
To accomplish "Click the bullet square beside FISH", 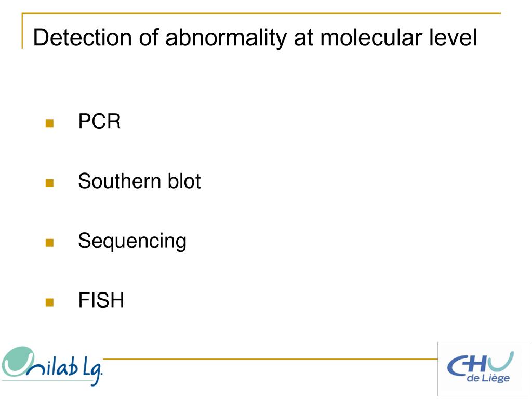I will [x=49, y=302].
